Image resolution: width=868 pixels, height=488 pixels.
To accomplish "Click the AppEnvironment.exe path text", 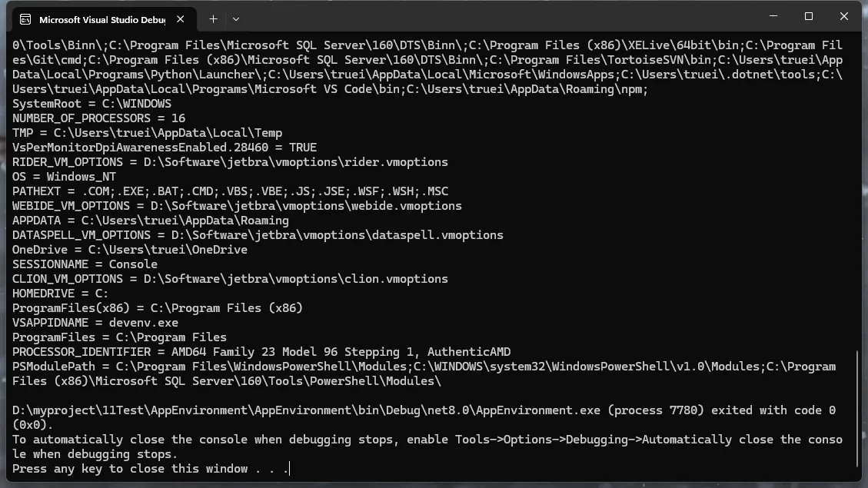I will coord(308,410).
